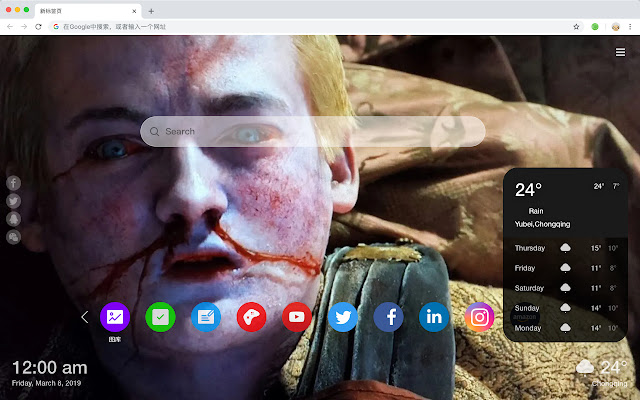Open the LinkedIn shortcut icon
This screenshot has height=400, width=640.
433,317
